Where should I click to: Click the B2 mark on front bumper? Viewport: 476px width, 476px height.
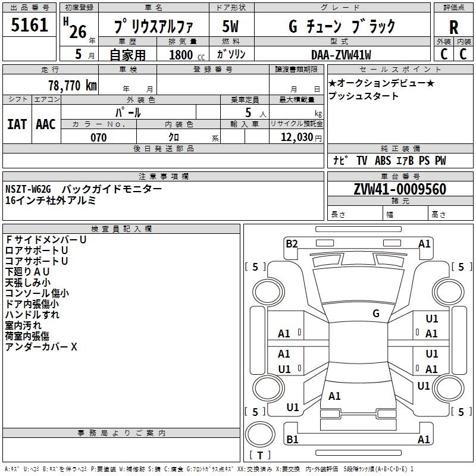[x=292, y=244]
